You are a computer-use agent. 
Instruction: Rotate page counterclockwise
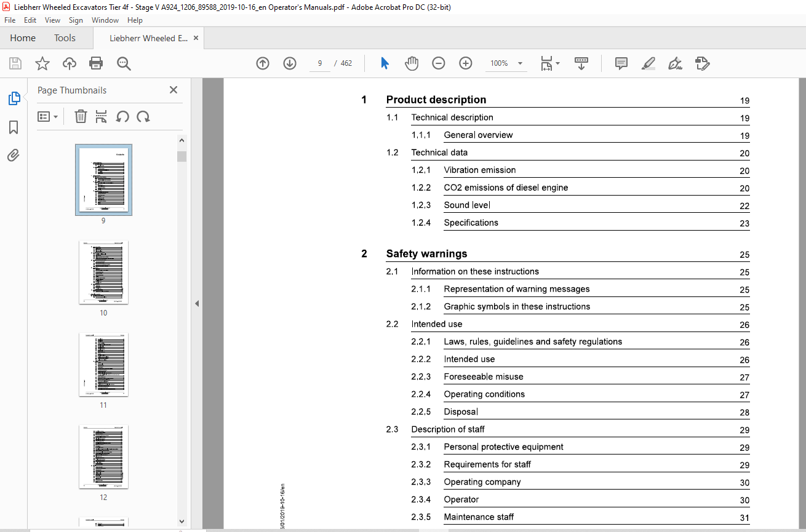(122, 116)
